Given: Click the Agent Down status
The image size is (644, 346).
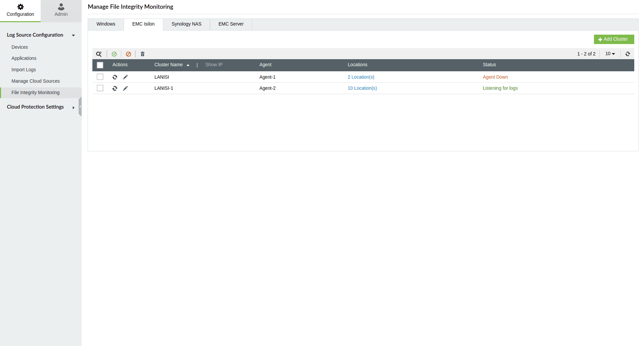Looking at the screenshot, I should [495, 77].
